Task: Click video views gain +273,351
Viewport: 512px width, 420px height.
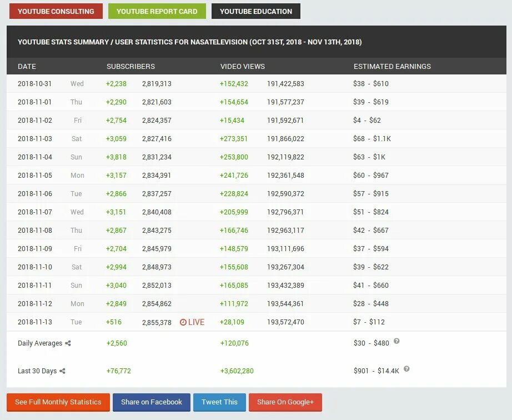Action: (233, 138)
